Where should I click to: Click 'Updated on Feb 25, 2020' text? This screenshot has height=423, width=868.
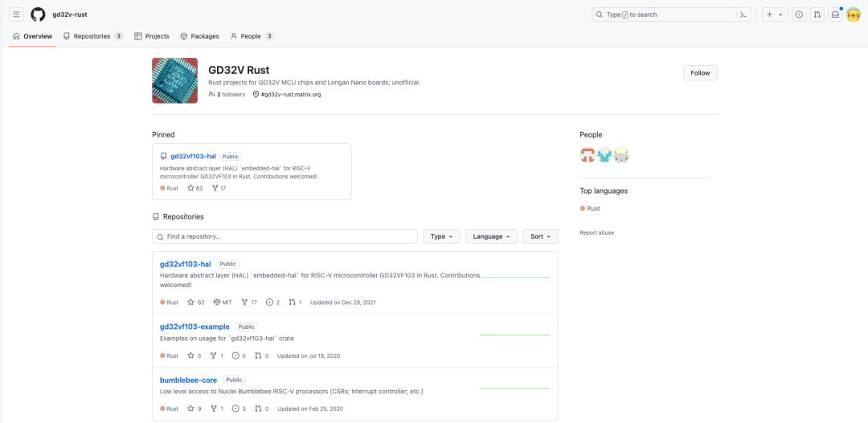(x=310, y=409)
